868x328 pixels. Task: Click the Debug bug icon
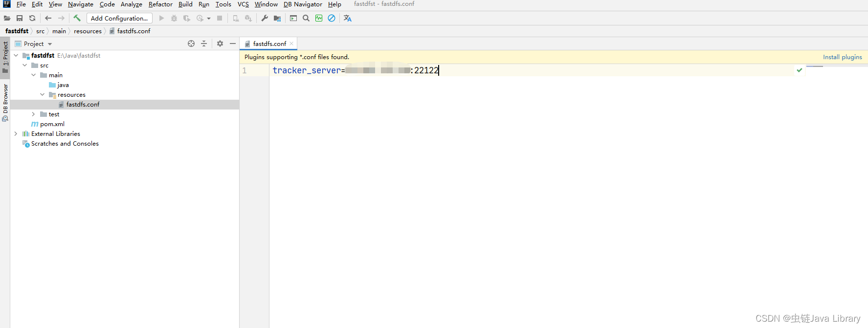(174, 18)
